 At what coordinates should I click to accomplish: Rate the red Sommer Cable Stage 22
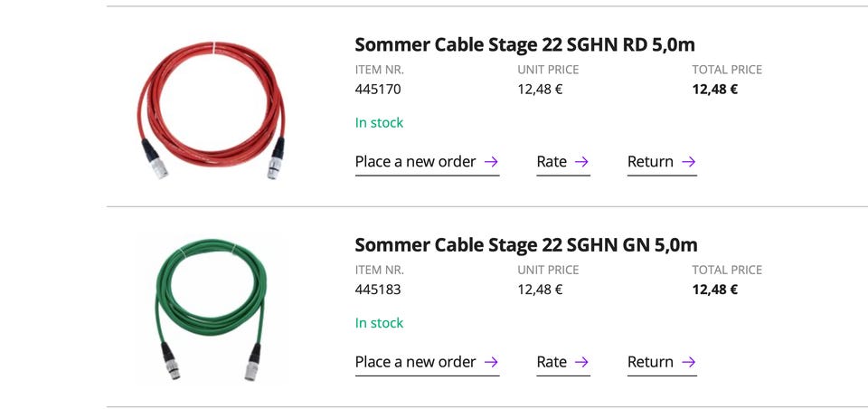tap(552, 162)
